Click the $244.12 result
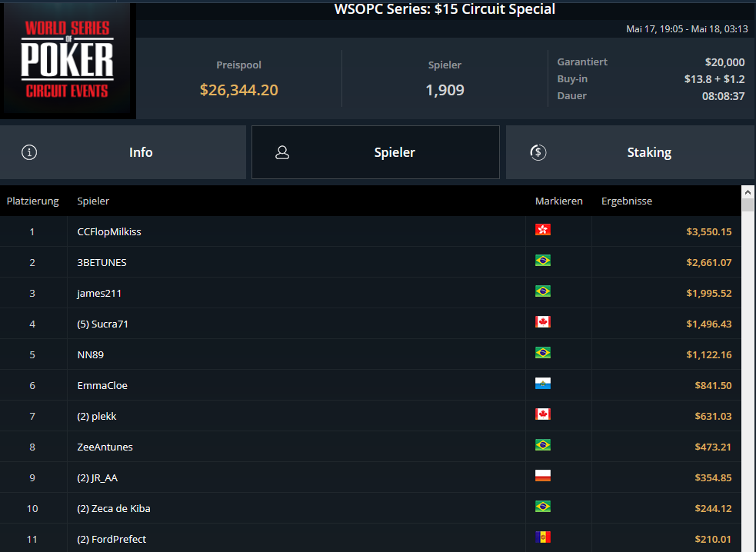 coord(713,509)
